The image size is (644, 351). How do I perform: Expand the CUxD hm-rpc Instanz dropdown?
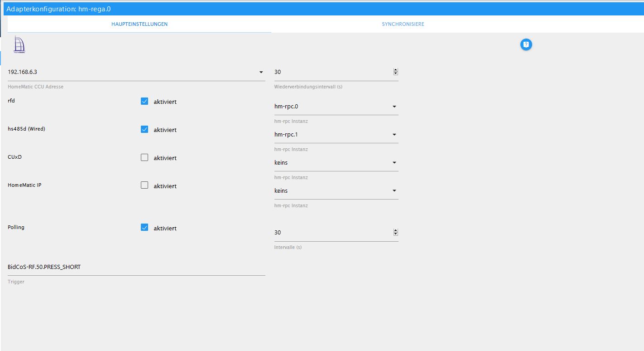click(x=336, y=163)
